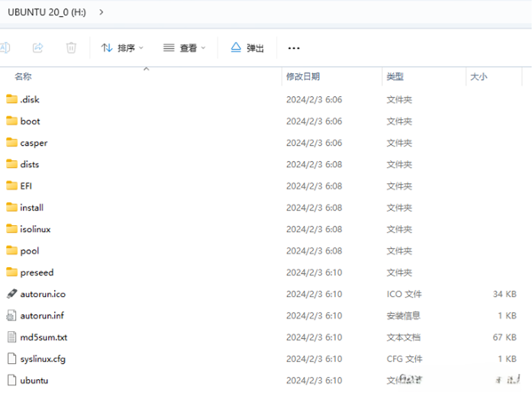Click the preseed modified date 2024/2/3 6:10
Image resolution: width=532 pixels, height=396 pixels.
point(314,272)
